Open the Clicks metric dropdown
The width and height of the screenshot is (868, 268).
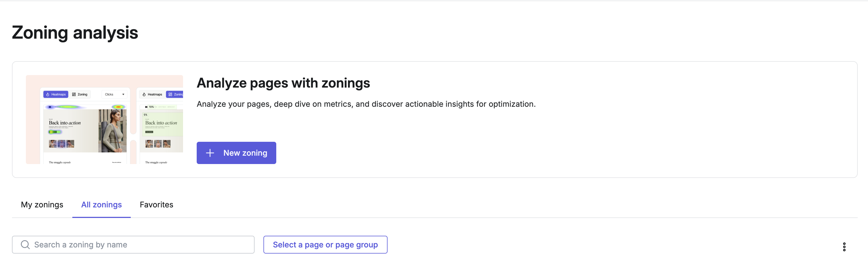pos(114,95)
